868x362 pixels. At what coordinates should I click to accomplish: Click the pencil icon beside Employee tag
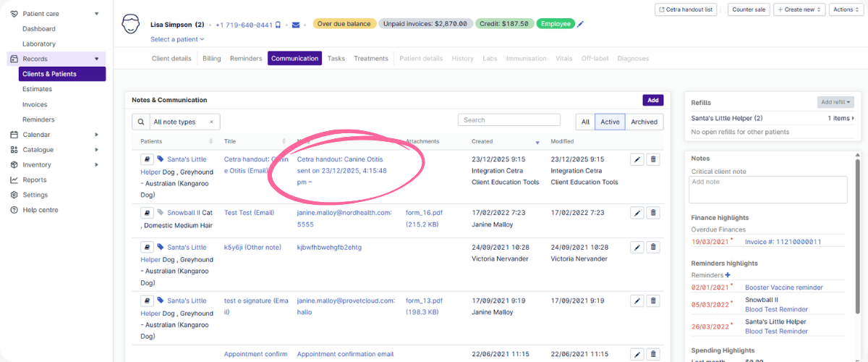[580, 24]
